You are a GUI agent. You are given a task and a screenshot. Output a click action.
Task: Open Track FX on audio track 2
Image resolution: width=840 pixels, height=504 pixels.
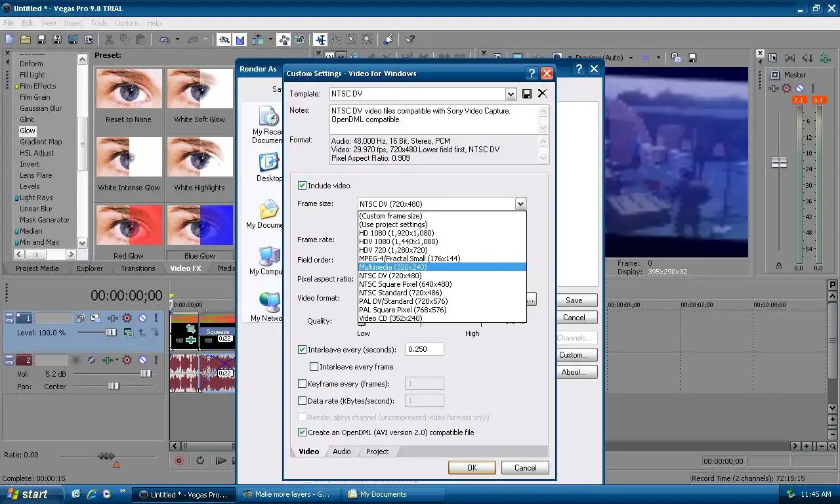tap(108, 360)
